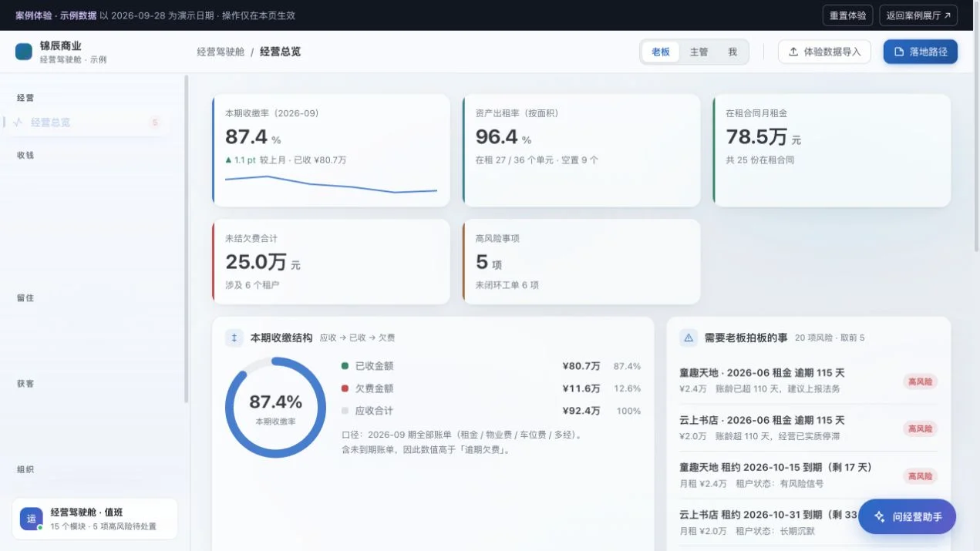
Task: Click the 经营总览 pulse icon in sidebar
Action: point(18,122)
